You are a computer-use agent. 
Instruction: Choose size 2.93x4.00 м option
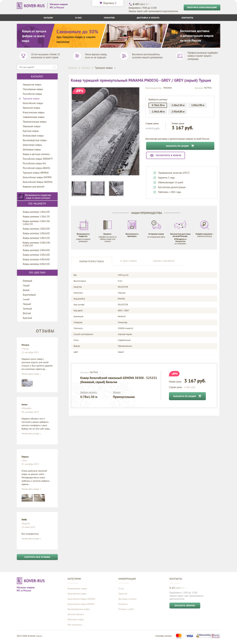click(178, 111)
